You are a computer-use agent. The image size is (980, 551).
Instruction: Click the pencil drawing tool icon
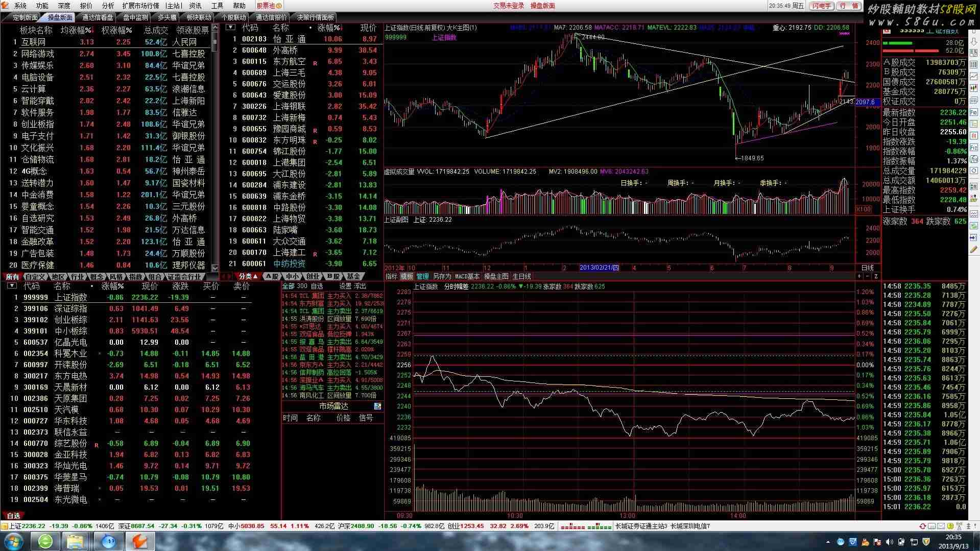click(974, 248)
